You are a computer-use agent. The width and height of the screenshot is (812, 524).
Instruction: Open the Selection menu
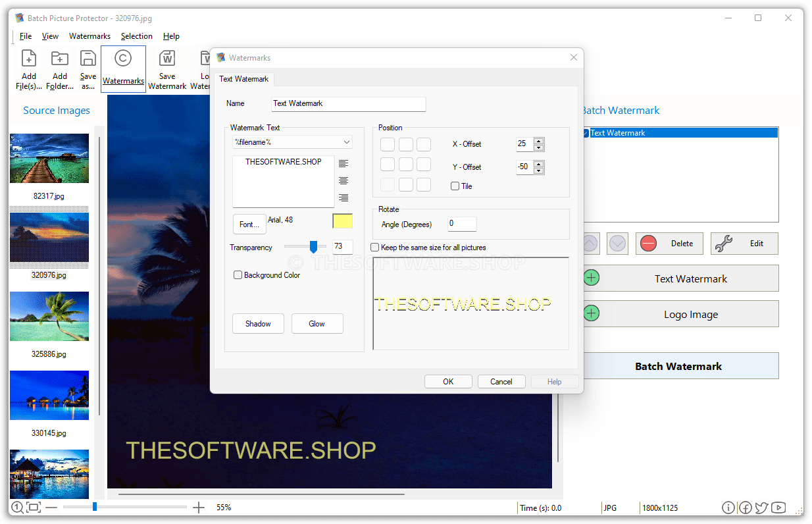click(x=137, y=36)
